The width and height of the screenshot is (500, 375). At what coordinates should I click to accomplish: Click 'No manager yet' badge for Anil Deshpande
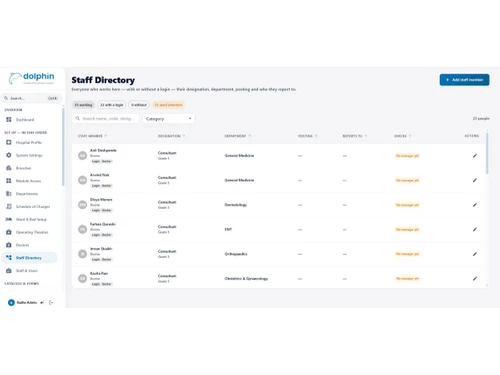coord(407,156)
